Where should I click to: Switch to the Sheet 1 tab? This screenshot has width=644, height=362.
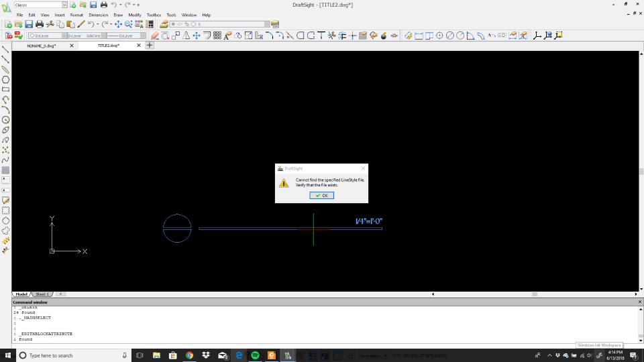click(x=42, y=294)
